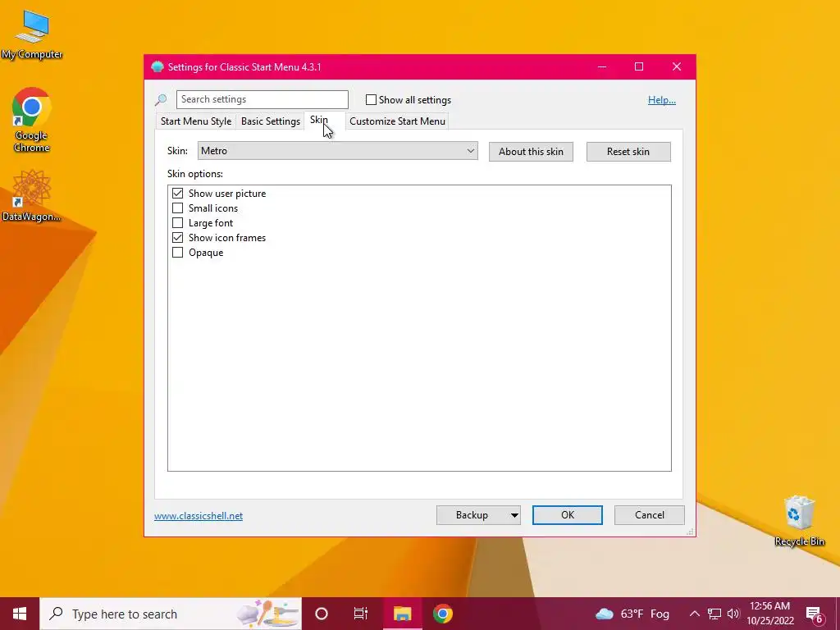Click the Cancel button
840x630 pixels.
point(650,515)
